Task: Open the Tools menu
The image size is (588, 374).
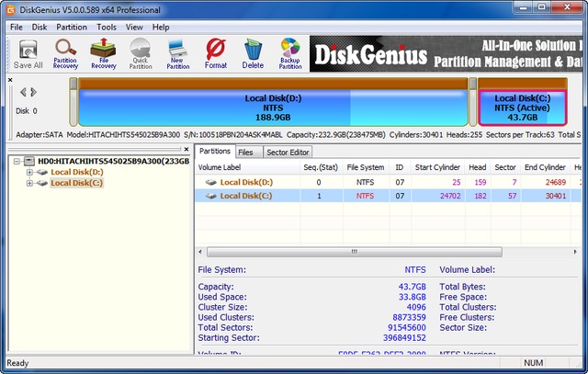Action: pos(107,28)
